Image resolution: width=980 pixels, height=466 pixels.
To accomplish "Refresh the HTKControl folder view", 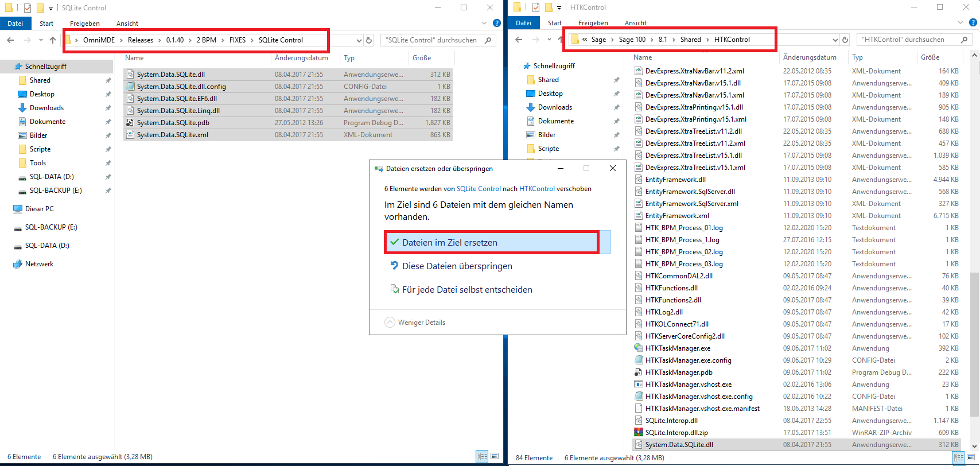I will point(845,40).
